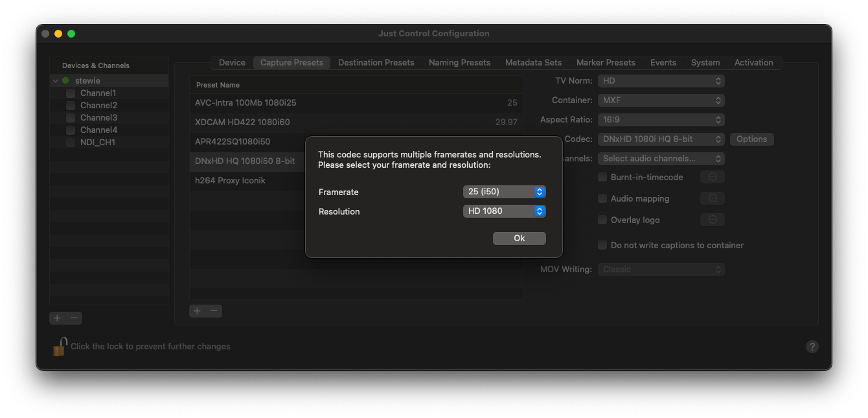Check Do not write captions to container
This screenshot has width=868, height=418.
602,245
